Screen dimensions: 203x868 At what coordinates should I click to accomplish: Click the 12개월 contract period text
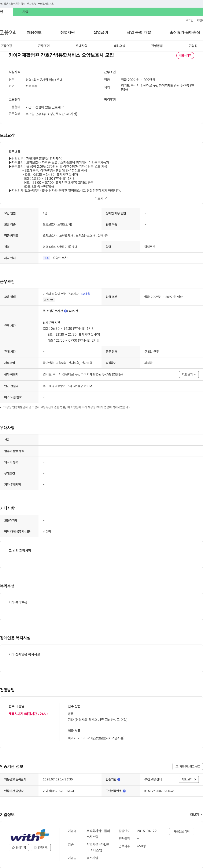tap(85, 294)
